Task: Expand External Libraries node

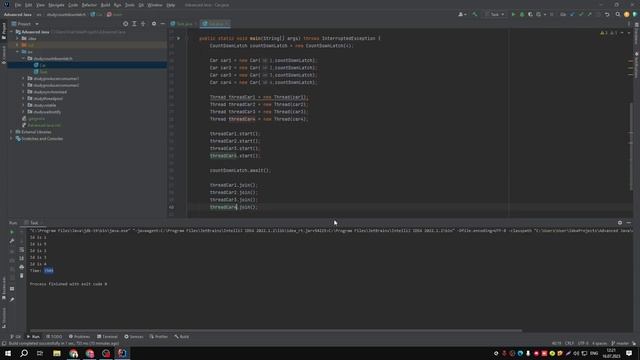Action: pyautogui.click(x=11, y=132)
